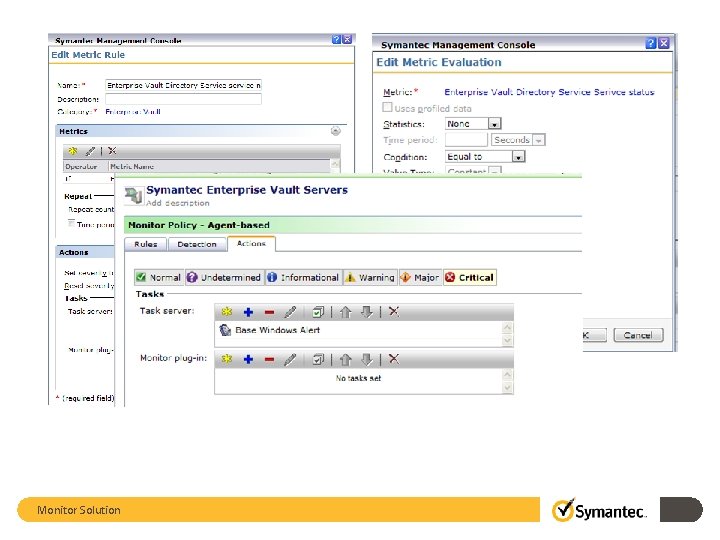Viewport: 720px width, 540px height.
Task: Click the delete X icon in Metrics toolbar
Action: pos(112,151)
